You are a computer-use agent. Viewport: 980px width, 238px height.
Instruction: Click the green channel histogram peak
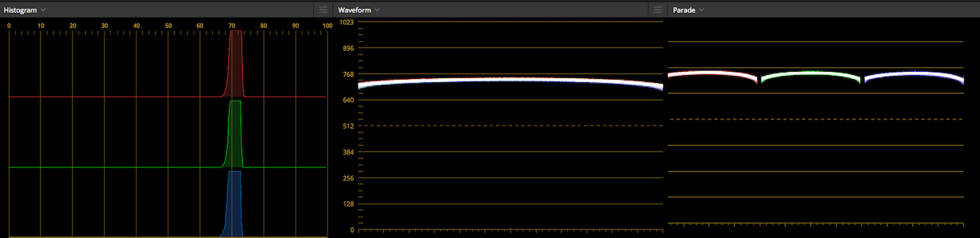pyautogui.click(x=235, y=134)
